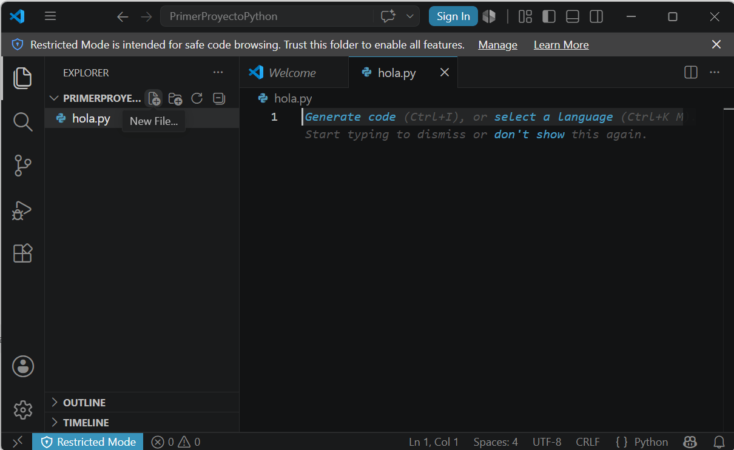The image size is (734, 450).
Task: Open the Source Control view
Action: [22, 166]
